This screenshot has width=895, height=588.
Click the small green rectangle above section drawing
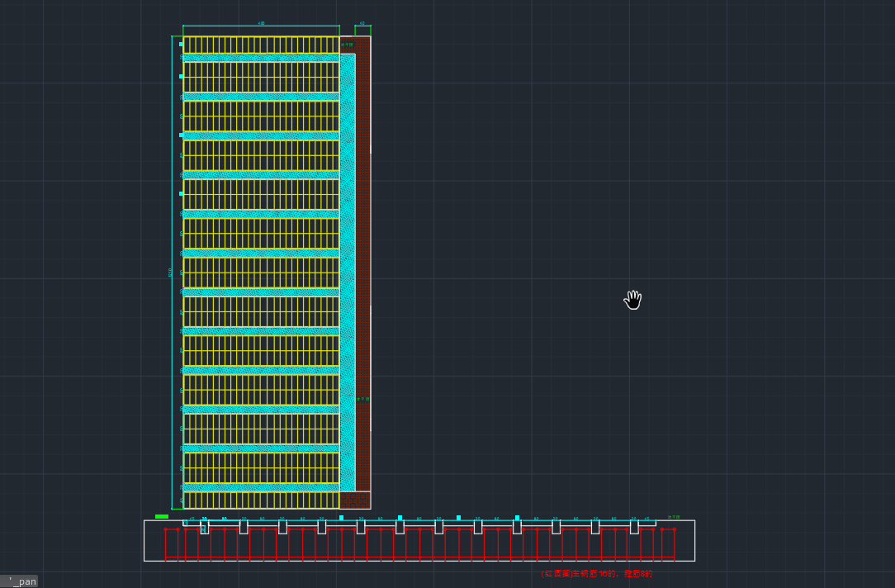point(162,517)
